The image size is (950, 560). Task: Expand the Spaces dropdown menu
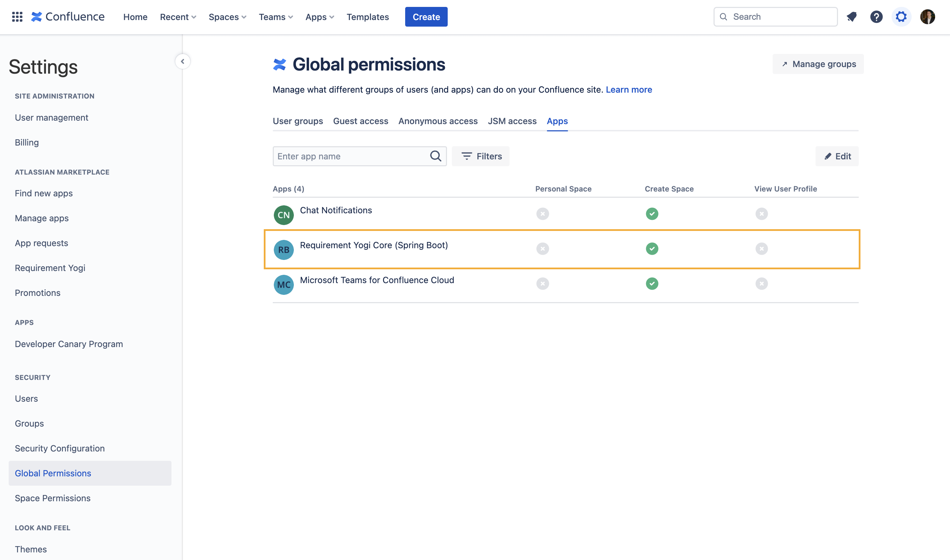(227, 17)
